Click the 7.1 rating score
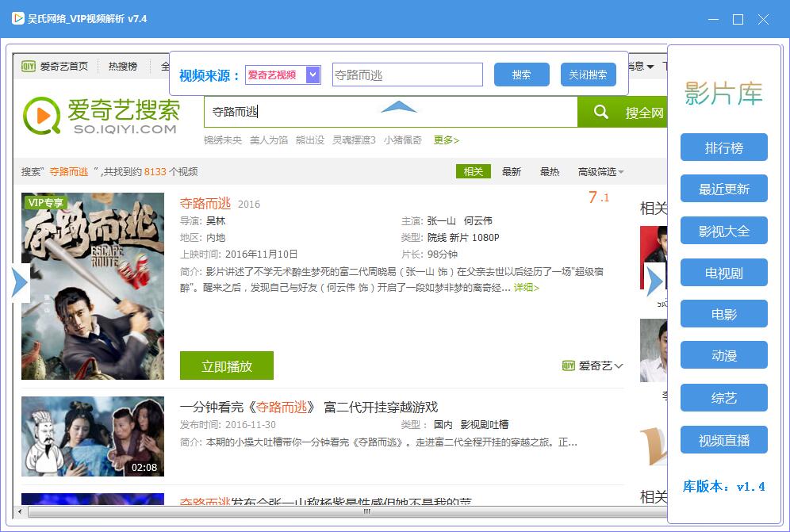The height and width of the screenshot is (532, 790). [599, 197]
